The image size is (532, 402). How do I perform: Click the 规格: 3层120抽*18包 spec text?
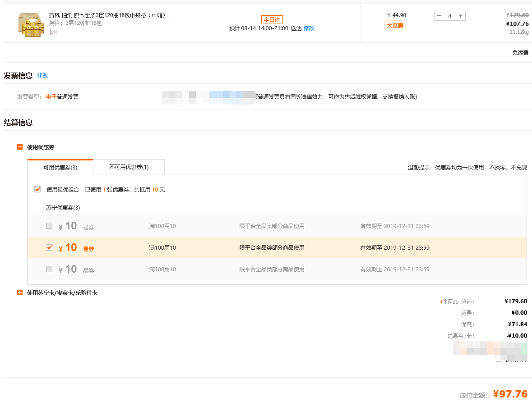coord(75,23)
